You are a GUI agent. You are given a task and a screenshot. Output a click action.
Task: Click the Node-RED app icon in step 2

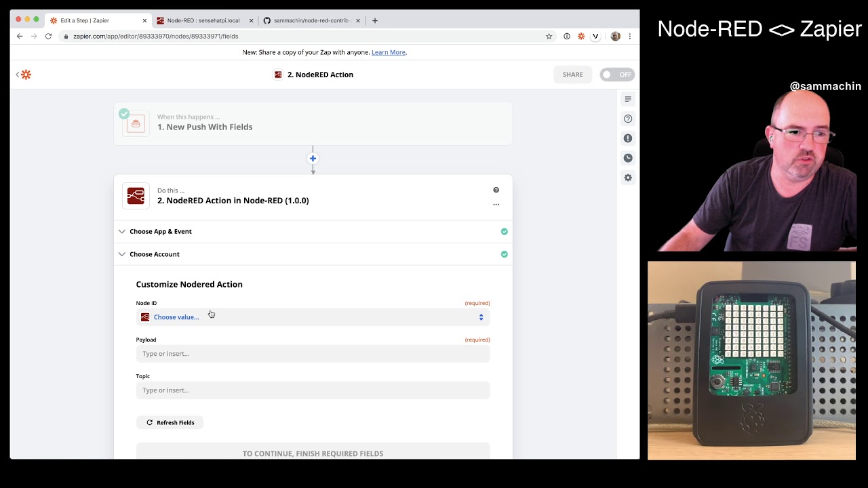pos(136,196)
